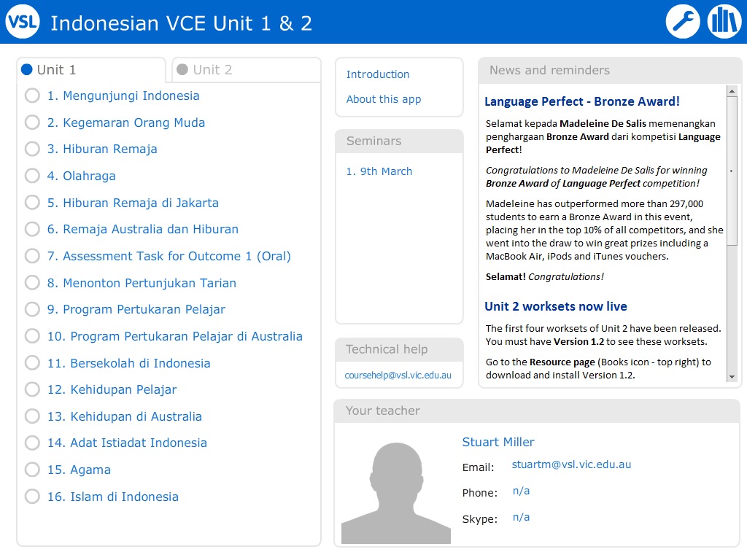
Task: Open workset 8. Menonton Pertunjukan Tarian
Action: point(142,283)
